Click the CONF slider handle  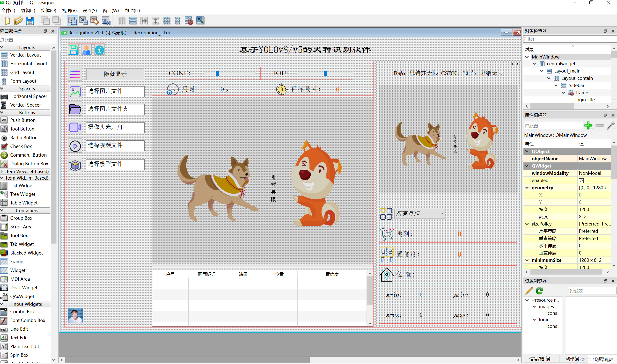(217, 73)
